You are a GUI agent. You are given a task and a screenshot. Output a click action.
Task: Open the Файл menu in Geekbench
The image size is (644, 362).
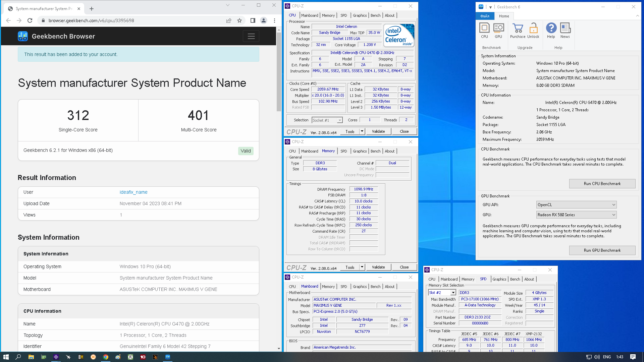pos(485,16)
